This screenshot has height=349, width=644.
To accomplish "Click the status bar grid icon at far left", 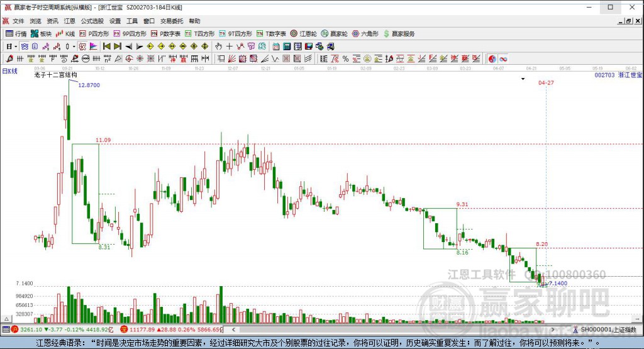I will pos(6,330).
